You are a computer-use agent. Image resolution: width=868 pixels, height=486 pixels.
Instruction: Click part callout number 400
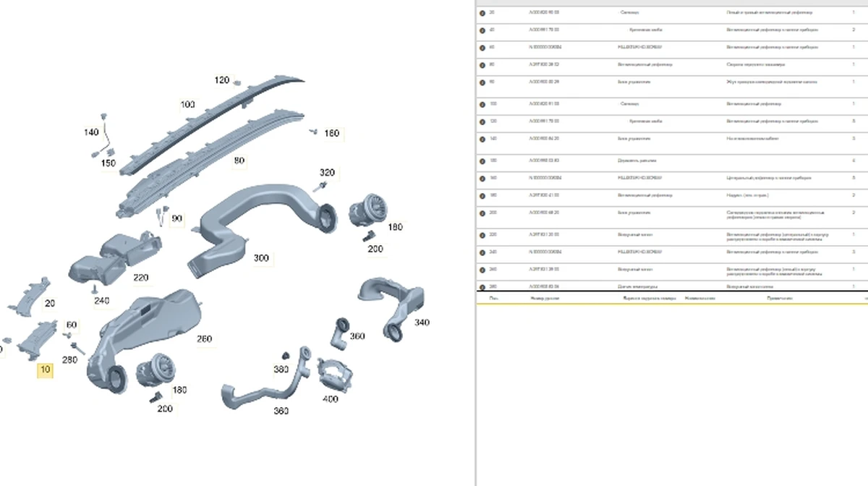330,399
